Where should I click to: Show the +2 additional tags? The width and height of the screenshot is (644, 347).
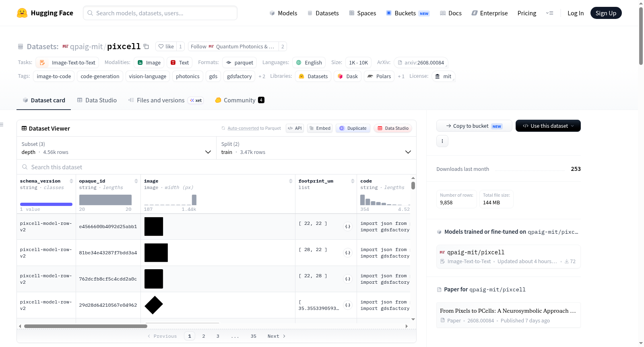(262, 76)
